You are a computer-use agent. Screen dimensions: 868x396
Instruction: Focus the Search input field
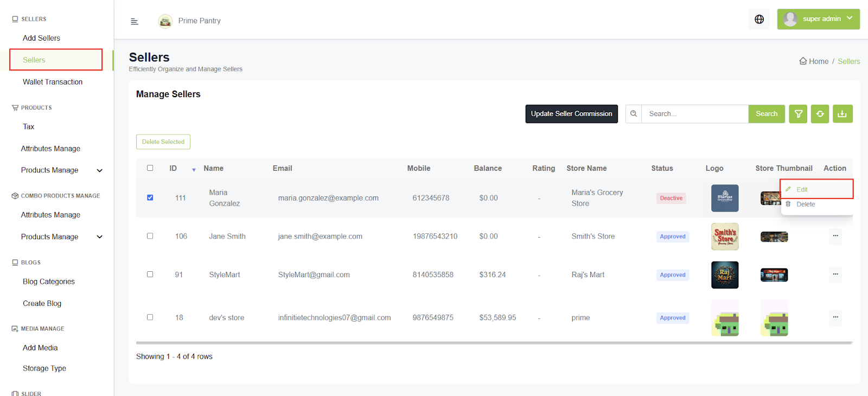tap(695, 114)
